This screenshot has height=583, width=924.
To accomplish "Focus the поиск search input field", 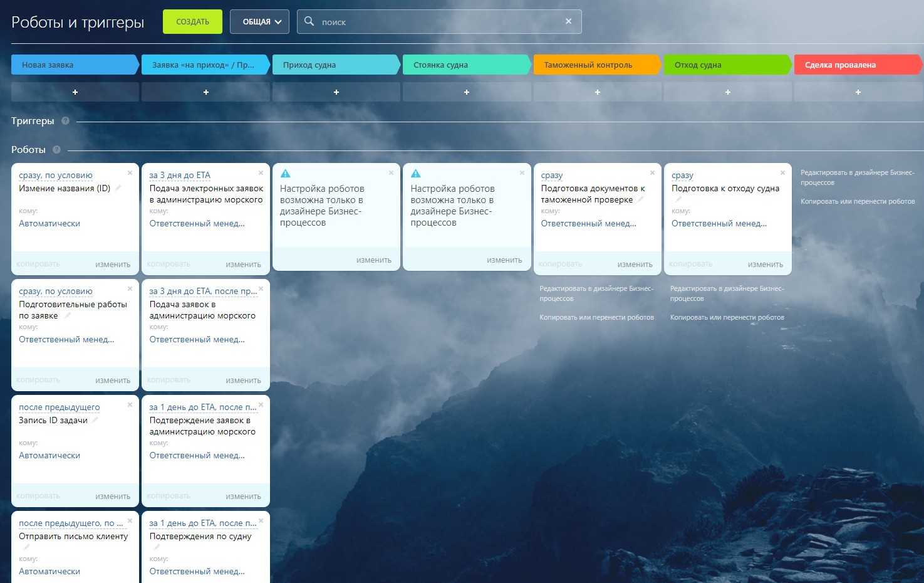I will [439, 22].
